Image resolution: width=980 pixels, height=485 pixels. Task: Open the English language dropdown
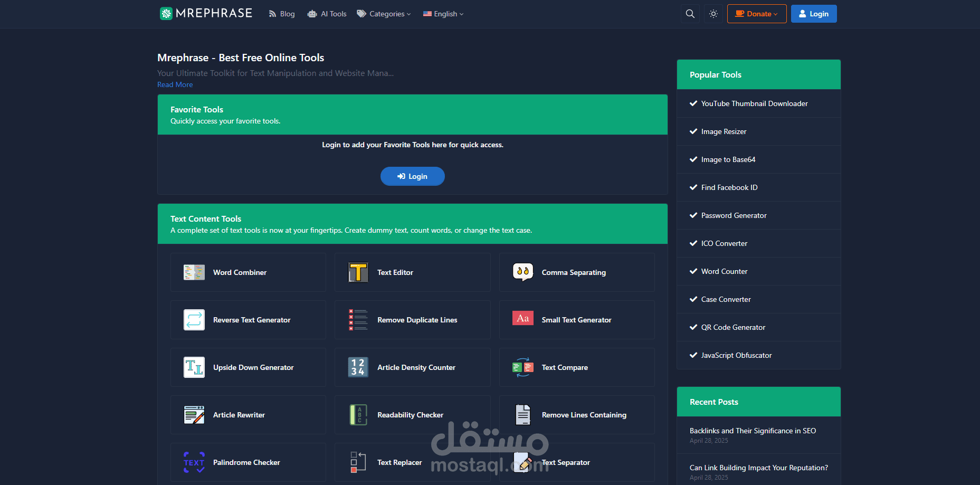pyautogui.click(x=443, y=14)
